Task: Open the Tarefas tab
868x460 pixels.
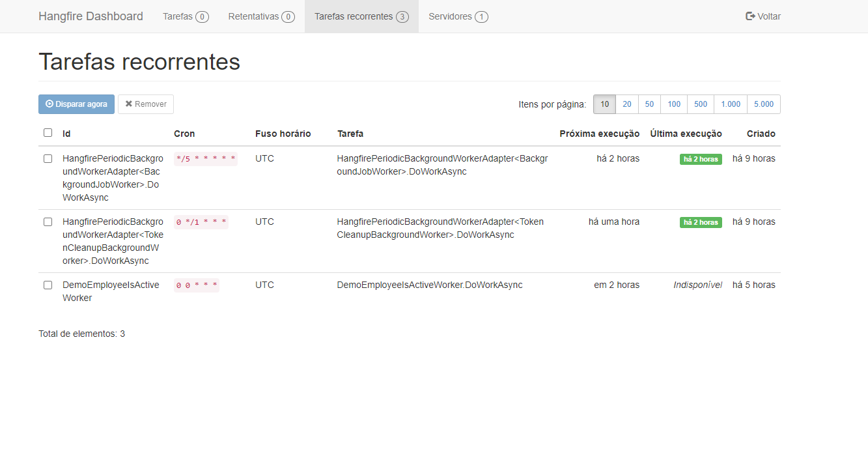Action: pyautogui.click(x=185, y=16)
